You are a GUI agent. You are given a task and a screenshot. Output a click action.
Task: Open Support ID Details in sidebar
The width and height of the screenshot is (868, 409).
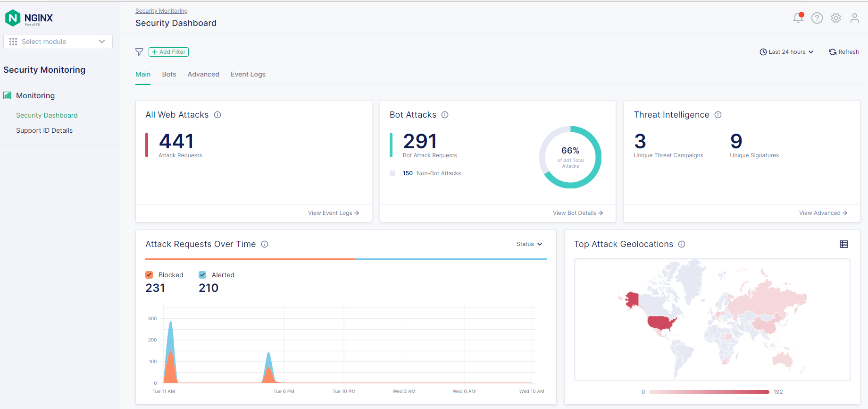click(x=44, y=130)
